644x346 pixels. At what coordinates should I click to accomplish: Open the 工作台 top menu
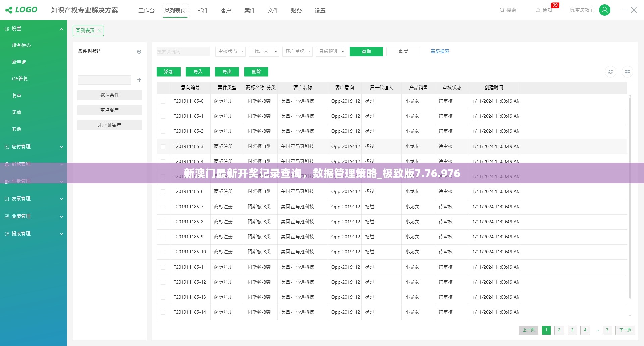tap(146, 10)
